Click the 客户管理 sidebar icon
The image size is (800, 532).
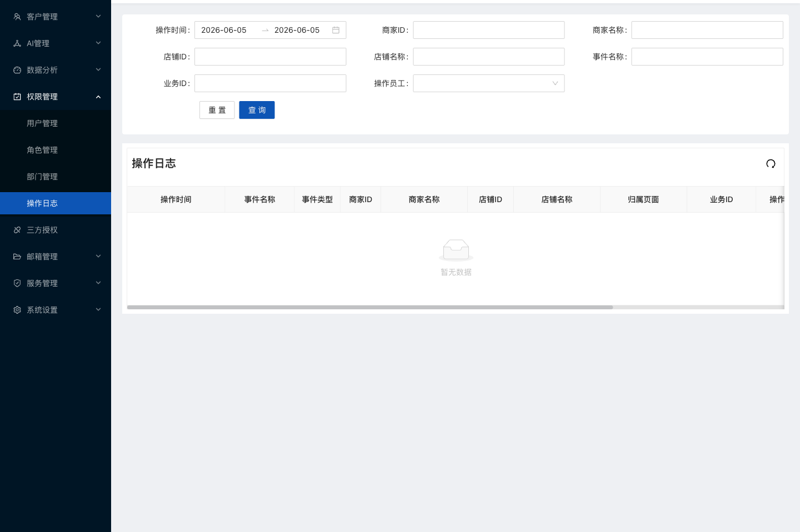pos(17,17)
